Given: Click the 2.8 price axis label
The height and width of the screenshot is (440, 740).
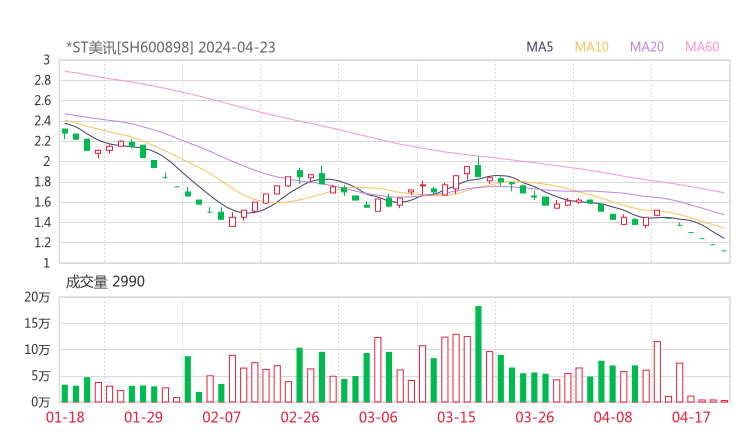Looking at the screenshot, I should (x=42, y=80).
